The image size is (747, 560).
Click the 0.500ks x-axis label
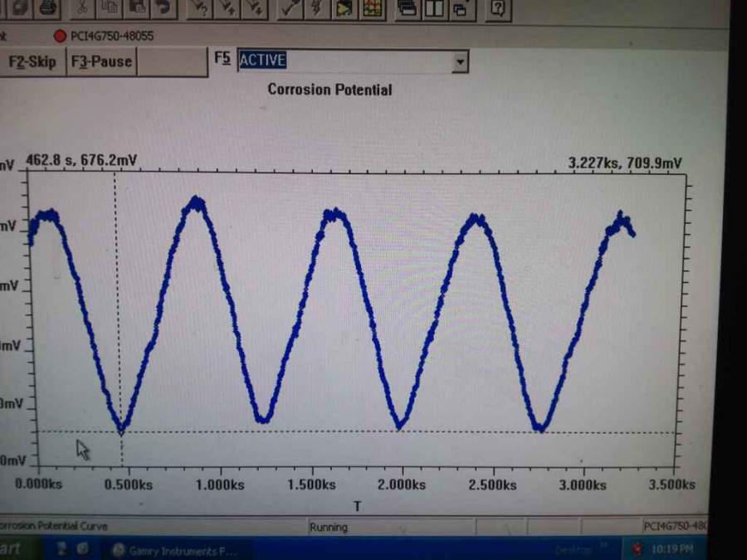point(129,485)
